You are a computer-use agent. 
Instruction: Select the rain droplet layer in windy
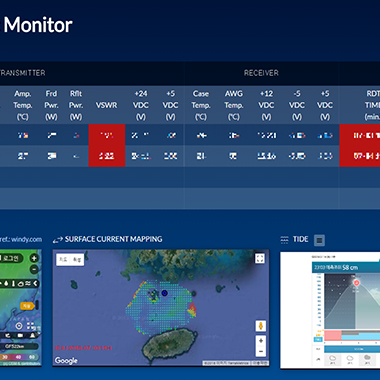pos(6,283)
